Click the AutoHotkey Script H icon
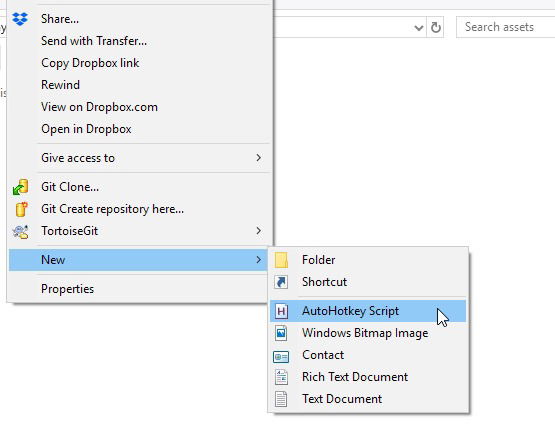The image size is (555, 442). [281, 311]
